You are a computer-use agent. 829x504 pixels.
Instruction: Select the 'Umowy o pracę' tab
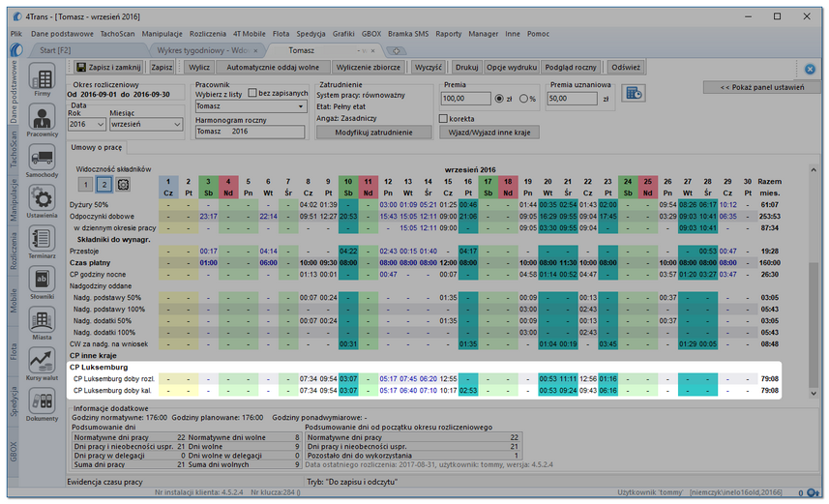[x=96, y=148]
